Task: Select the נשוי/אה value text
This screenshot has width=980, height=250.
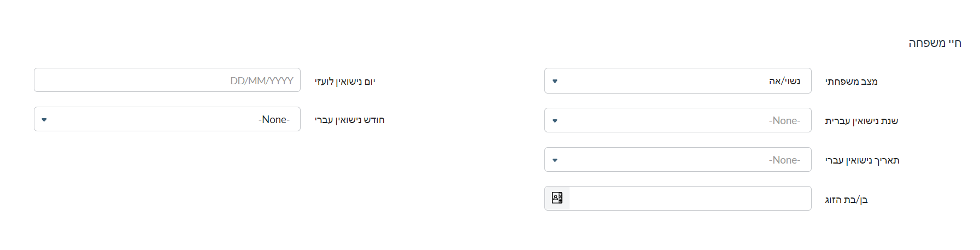Action: pyautogui.click(x=784, y=81)
